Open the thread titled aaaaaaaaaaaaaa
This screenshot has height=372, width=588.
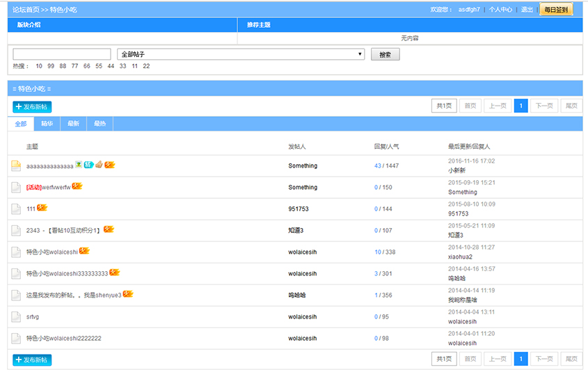(x=50, y=166)
